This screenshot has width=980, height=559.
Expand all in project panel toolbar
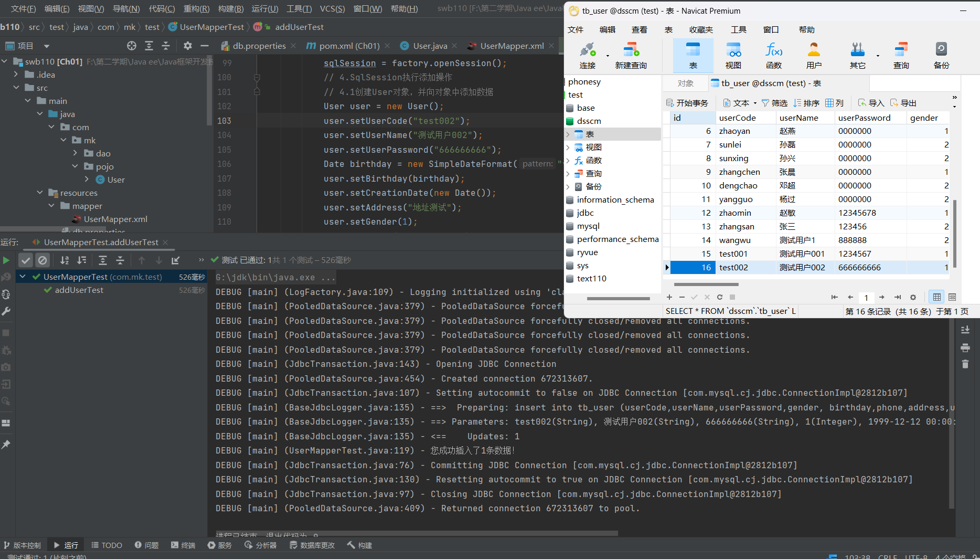coord(149,46)
